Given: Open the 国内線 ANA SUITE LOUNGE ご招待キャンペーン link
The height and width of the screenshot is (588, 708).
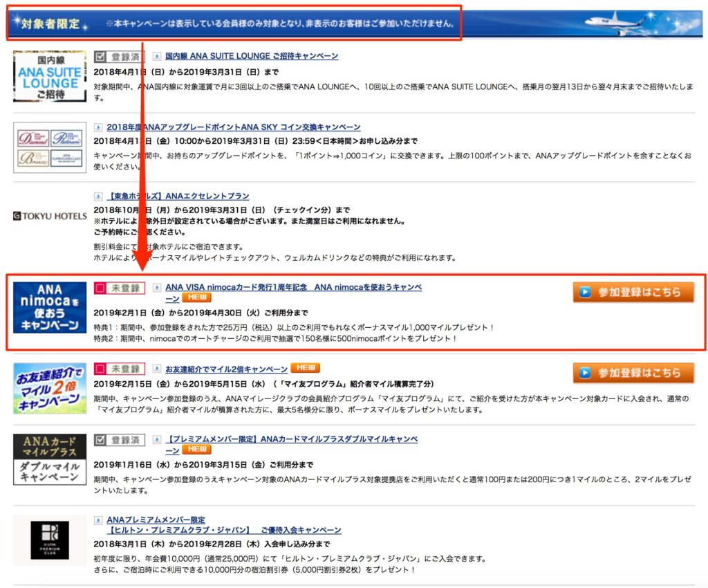Looking at the screenshot, I should (x=252, y=56).
